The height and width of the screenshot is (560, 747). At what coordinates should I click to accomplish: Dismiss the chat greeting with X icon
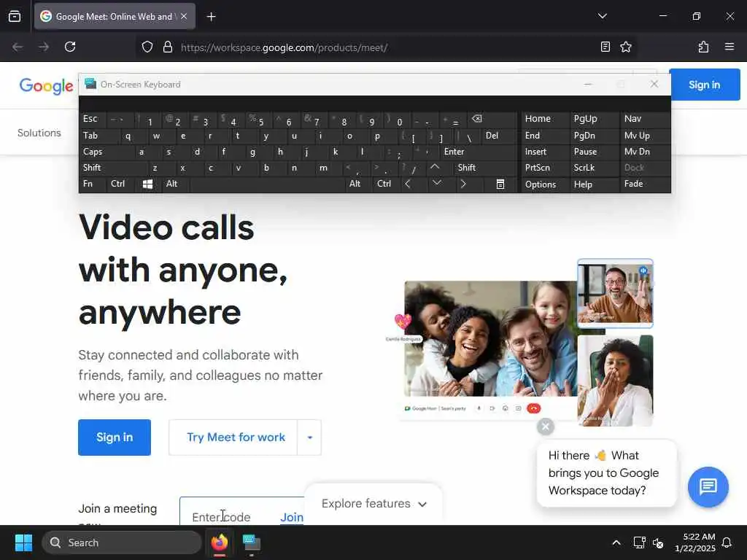click(x=546, y=426)
